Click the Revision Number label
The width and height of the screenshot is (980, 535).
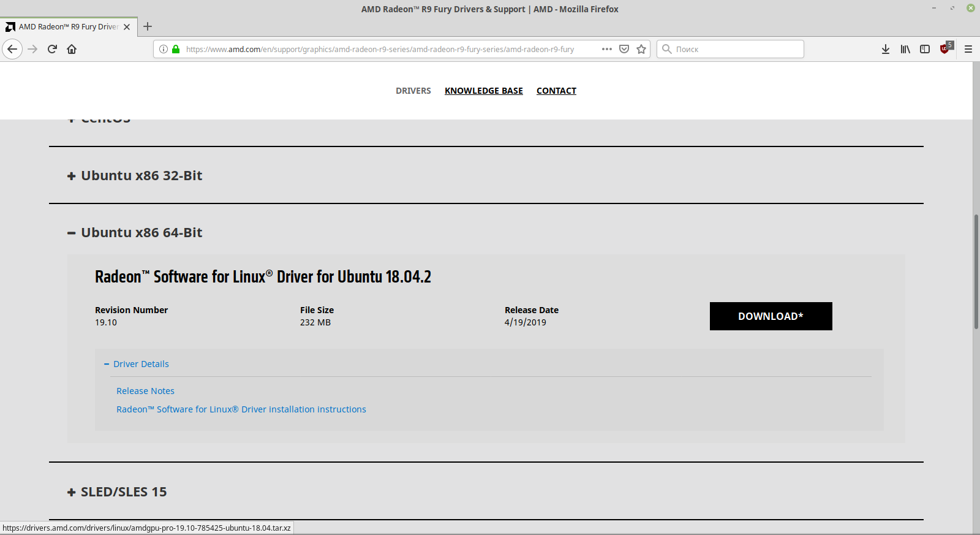(x=131, y=310)
